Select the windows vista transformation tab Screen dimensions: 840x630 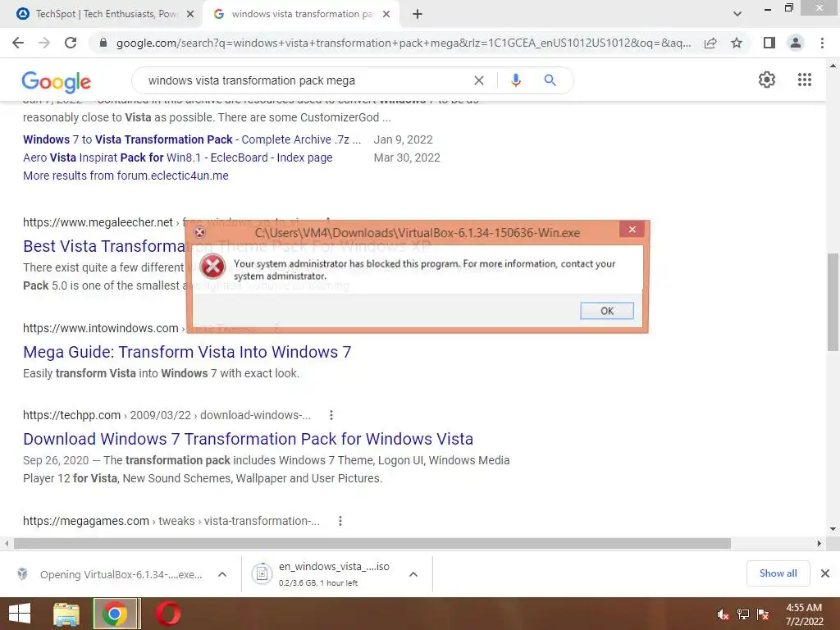[302, 15]
